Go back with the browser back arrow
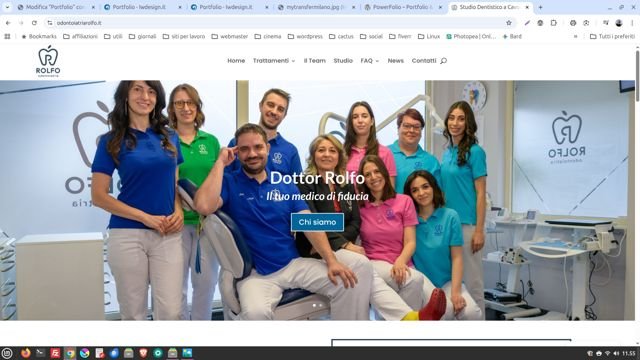The height and width of the screenshot is (360, 640). click(8, 23)
